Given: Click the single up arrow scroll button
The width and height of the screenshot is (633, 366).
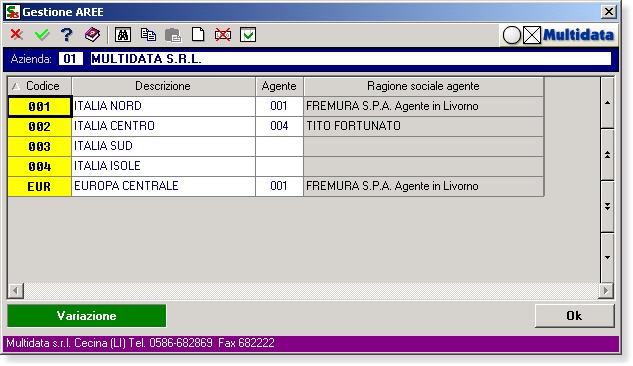Looking at the screenshot, I should (607, 103).
